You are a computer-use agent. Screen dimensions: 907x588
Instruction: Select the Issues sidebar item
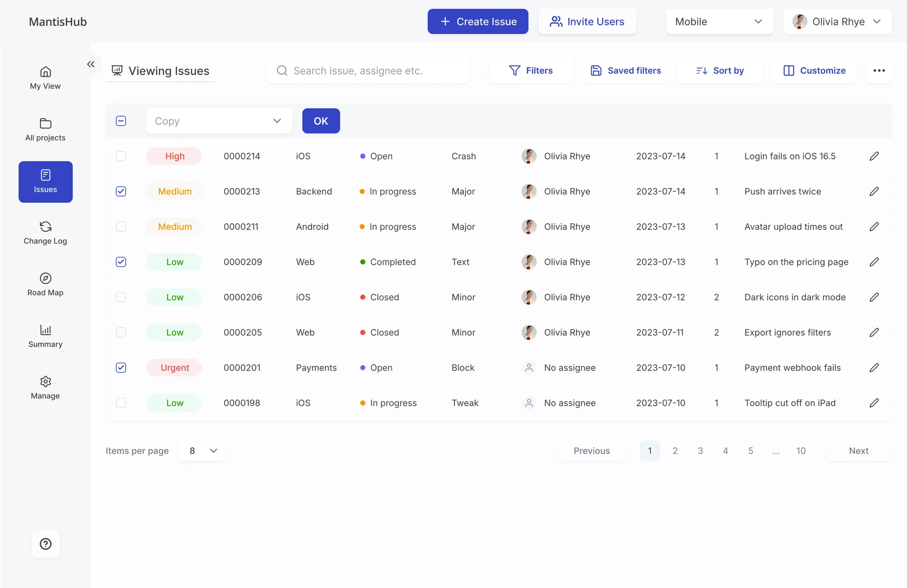45,182
